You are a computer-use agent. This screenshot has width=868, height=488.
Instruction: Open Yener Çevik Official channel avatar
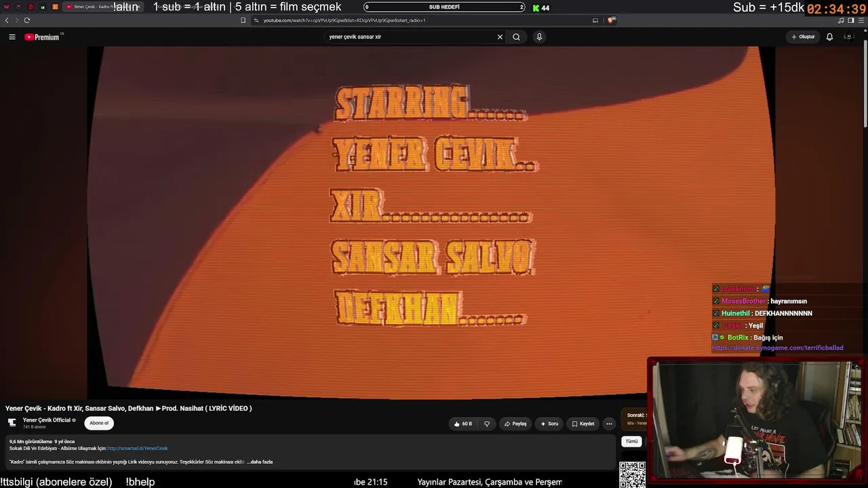pos(12,423)
